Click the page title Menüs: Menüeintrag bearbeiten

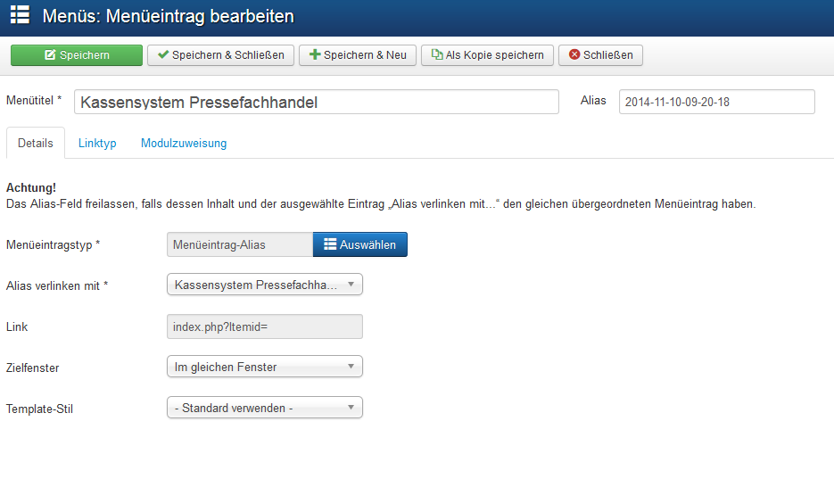(168, 16)
